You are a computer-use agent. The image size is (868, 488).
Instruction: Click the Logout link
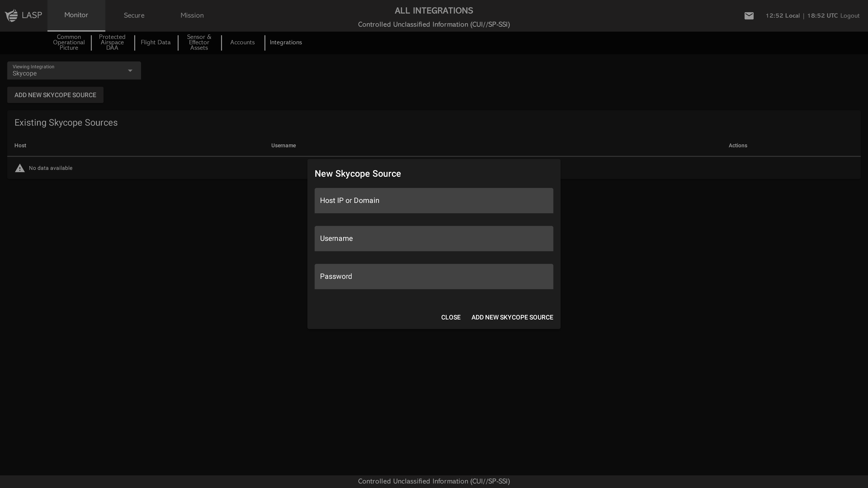pyautogui.click(x=850, y=16)
